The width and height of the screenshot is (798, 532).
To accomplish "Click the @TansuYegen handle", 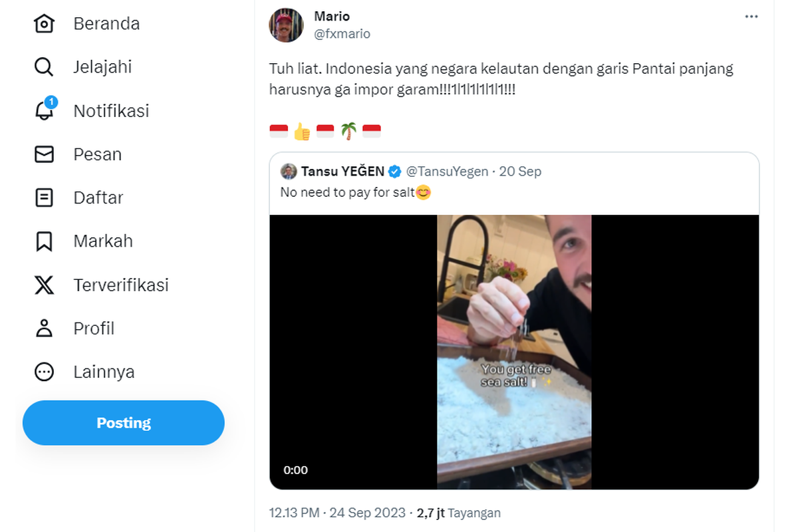I will tap(448, 172).
